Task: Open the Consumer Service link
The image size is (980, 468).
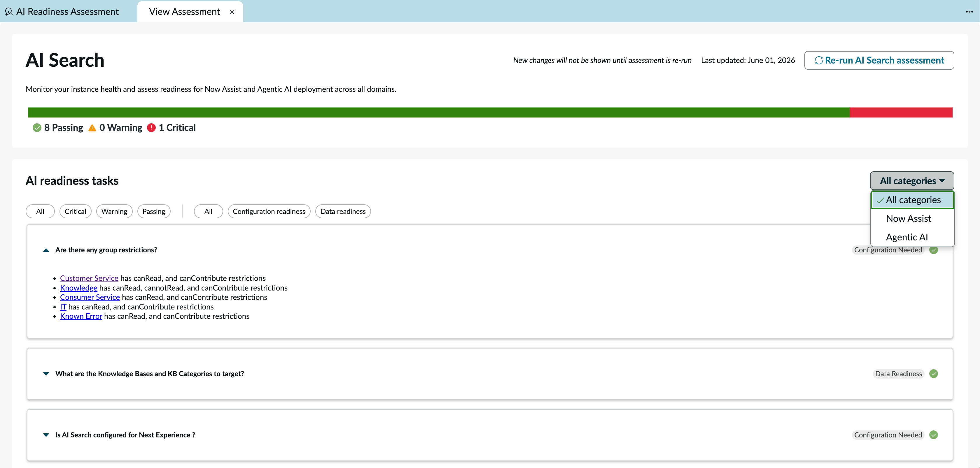Action: coord(90,297)
